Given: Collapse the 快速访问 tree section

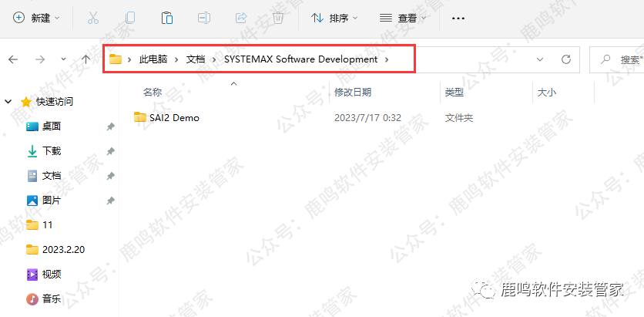Looking at the screenshot, I should (x=8, y=101).
